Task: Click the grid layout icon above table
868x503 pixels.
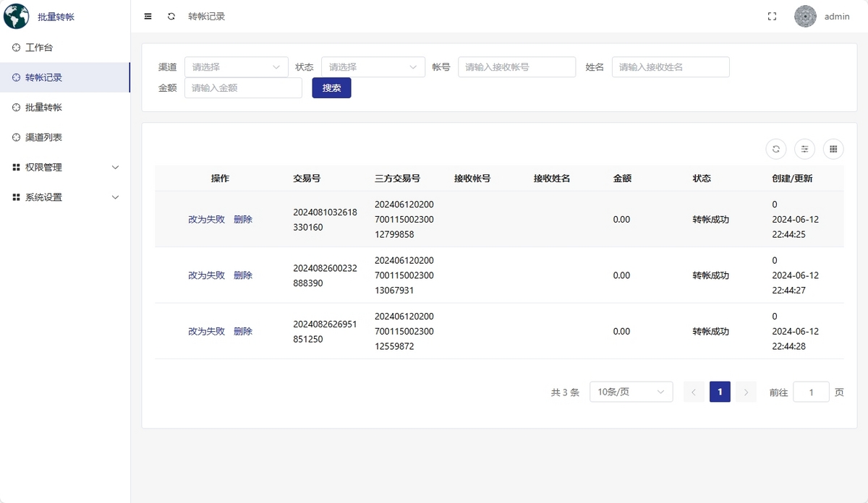Action: click(x=833, y=149)
